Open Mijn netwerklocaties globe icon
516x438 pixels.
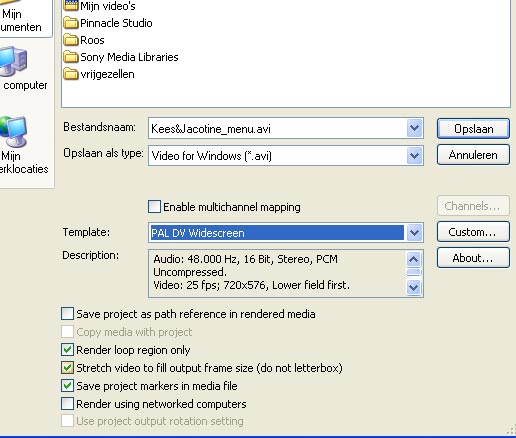(13, 132)
